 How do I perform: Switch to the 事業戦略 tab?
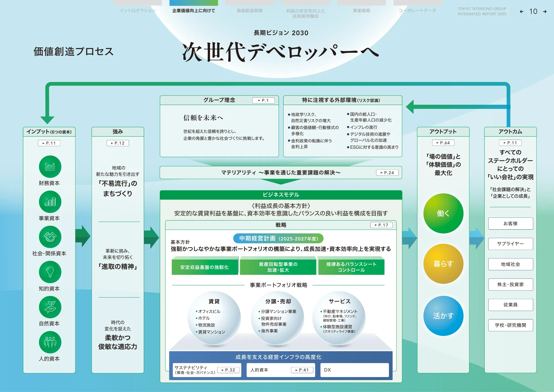point(361,11)
